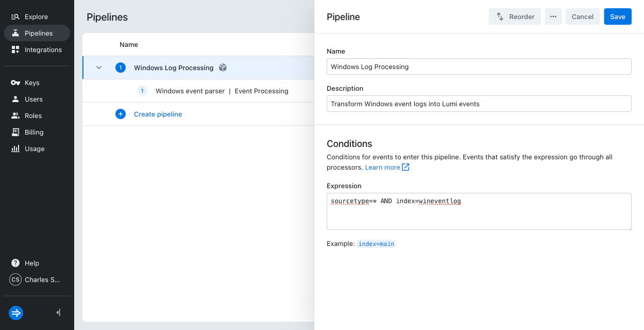Click the Help question mark icon
The width and height of the screenshot is (644, 330).
[x=15, y=263]
